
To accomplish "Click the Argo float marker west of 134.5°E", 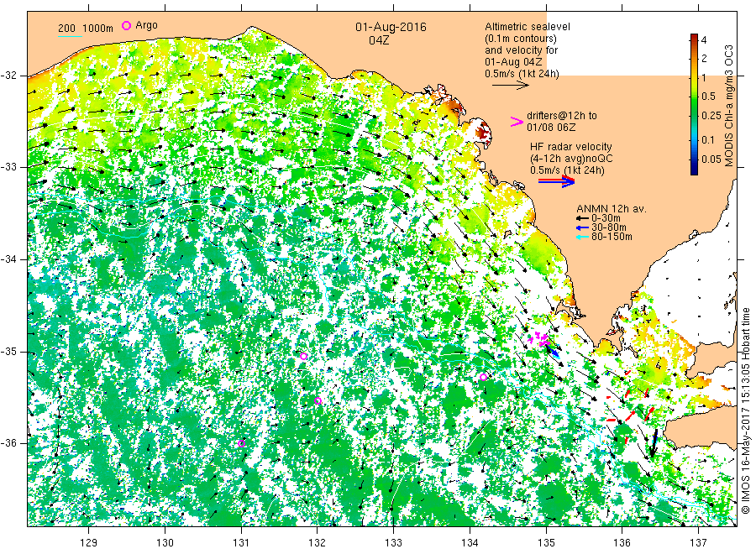I will pos(483,377).
